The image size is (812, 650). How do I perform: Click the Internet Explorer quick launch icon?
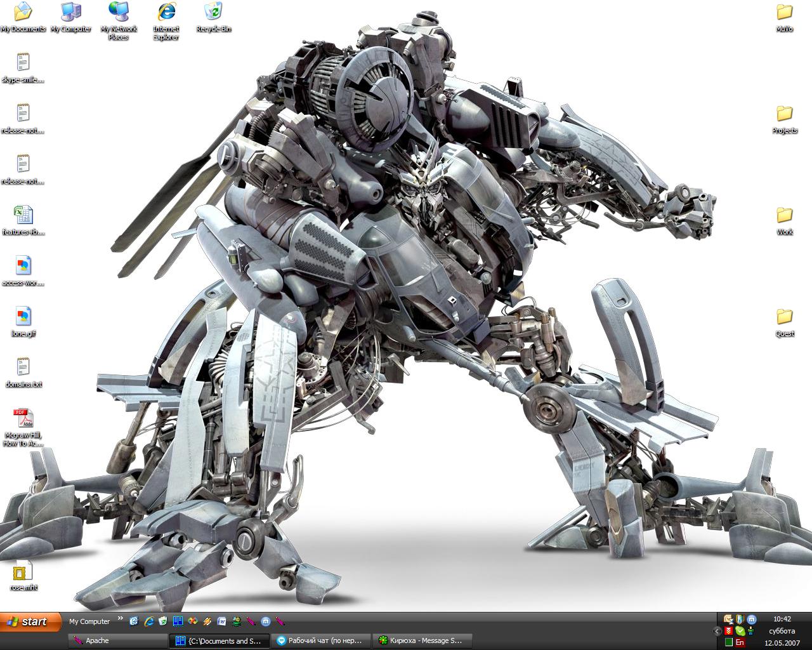(149, 621)
